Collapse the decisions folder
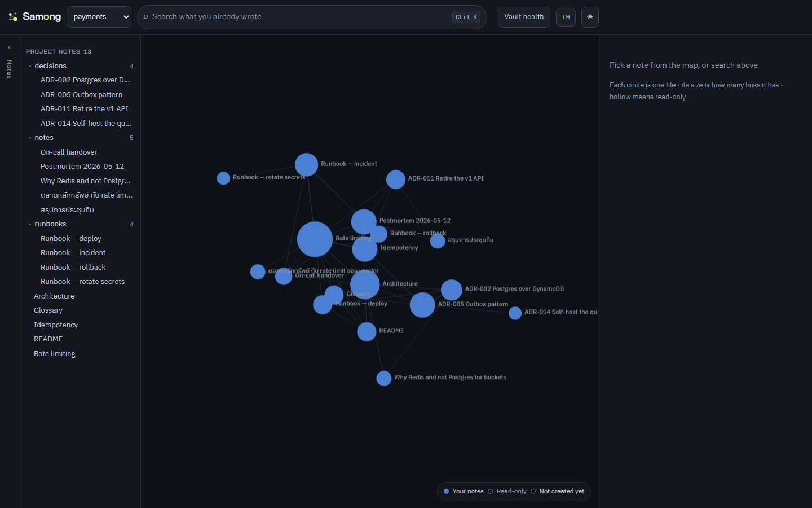 pos(81,66)
